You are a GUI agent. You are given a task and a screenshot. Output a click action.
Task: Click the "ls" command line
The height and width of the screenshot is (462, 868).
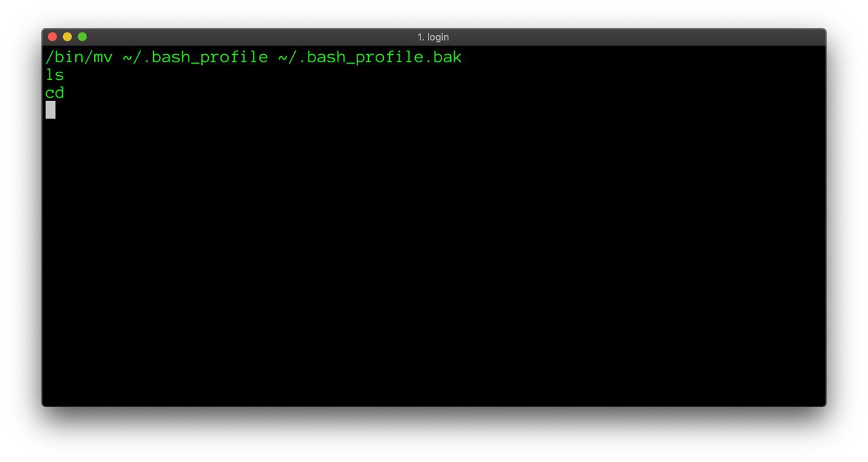point(55,75)
